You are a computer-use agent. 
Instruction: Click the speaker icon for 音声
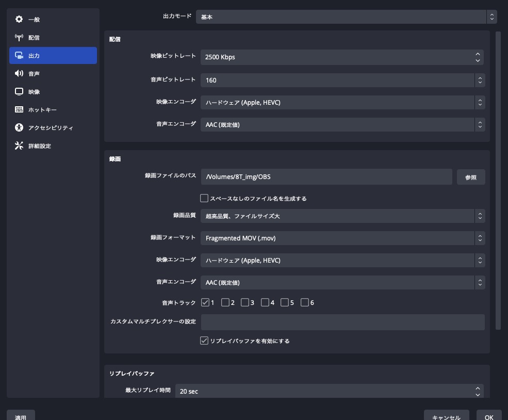19,74
